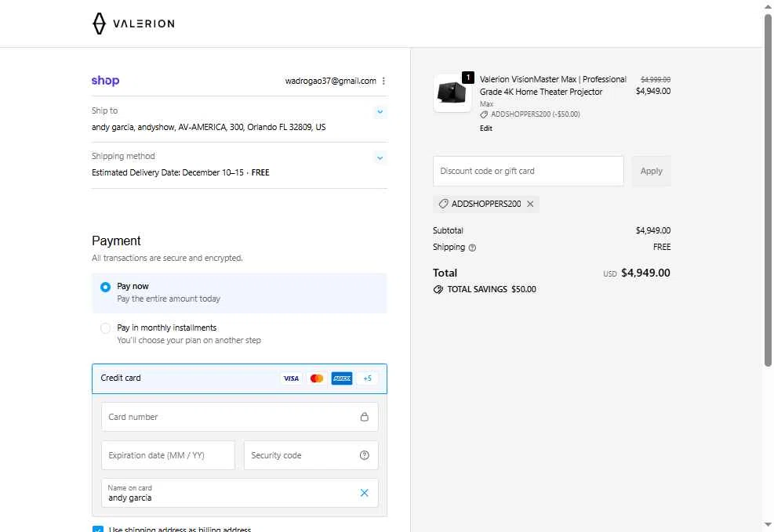The height and width of the screenshot is (532, 774).
Task: Click the Apply discount button
Action: (x=651, y=171)
